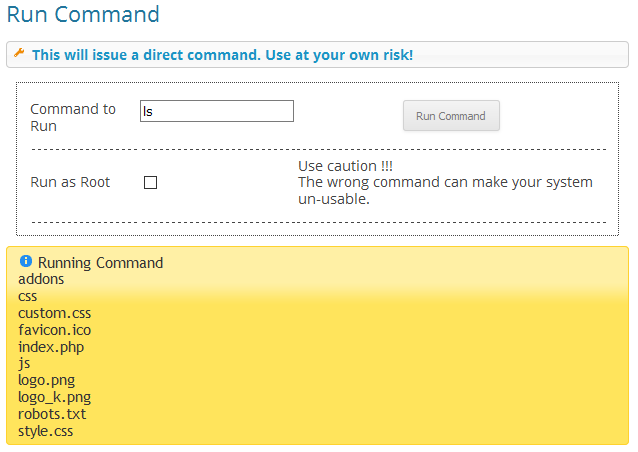Select logo_k.png in the output list
Viewport: 638px width, 452px height.
click(55, 397)
